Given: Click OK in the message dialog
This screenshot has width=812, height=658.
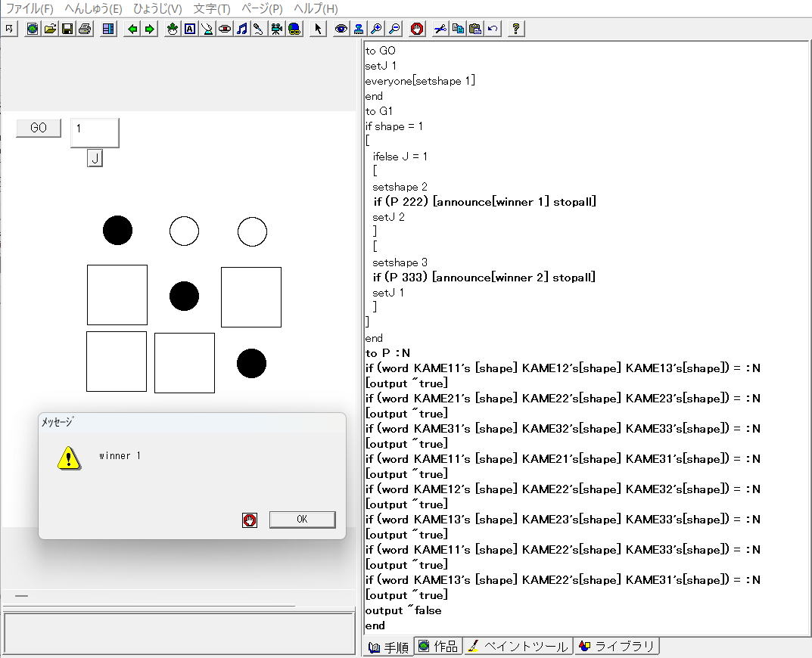Looking at the screenshot, I should click(x=303, y=520).
